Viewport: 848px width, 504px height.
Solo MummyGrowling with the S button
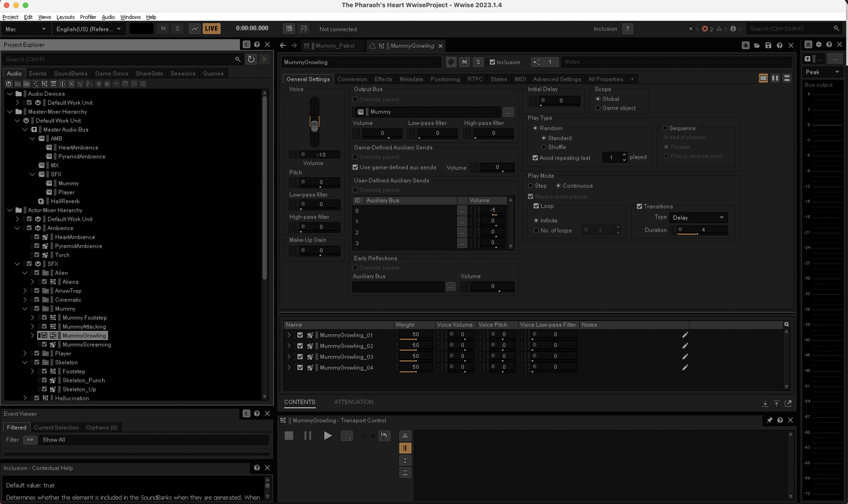(x=478, y=62)
